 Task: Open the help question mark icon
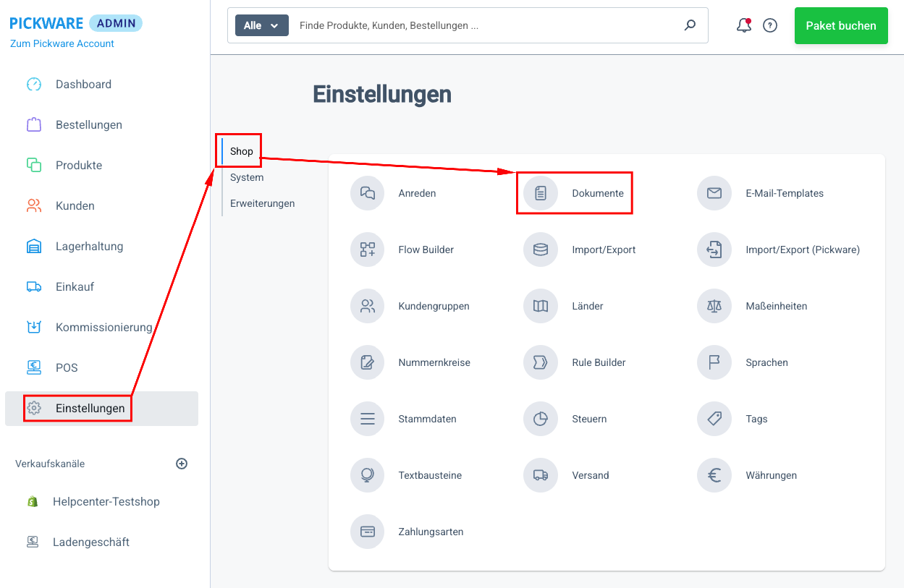coord(770,26)
